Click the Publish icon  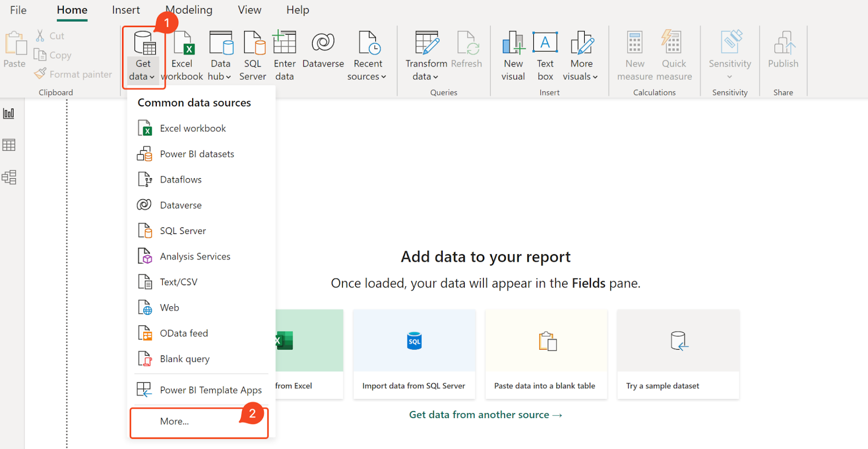click(x=783, y=50)
